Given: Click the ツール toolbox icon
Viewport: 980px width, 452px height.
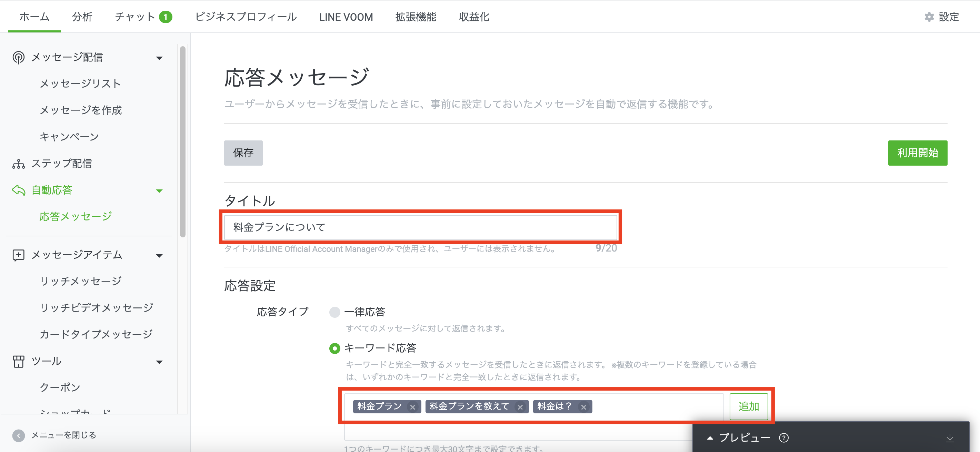Looking at the screenshot, I should [18, 361].
